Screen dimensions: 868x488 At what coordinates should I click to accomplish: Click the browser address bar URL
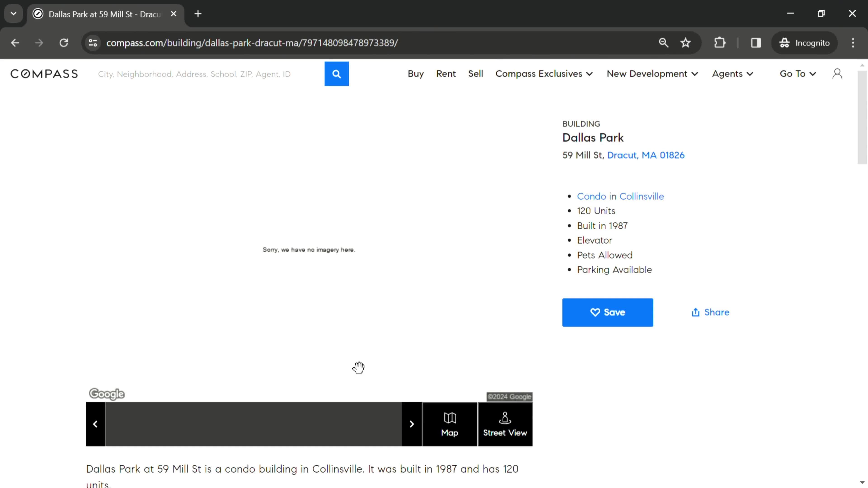coord(252,43)
